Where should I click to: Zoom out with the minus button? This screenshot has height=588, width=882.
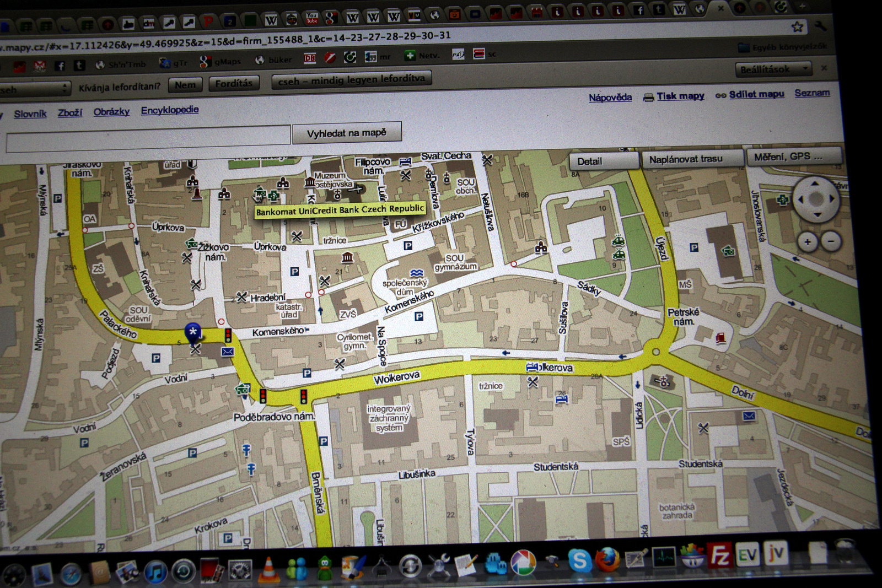[x=831, y=241]
